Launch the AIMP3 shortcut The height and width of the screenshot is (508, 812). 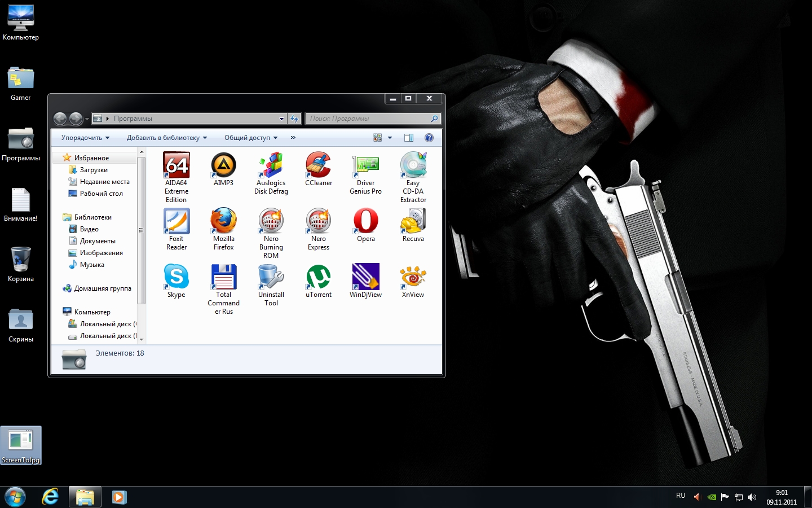(x=224, y=169)
